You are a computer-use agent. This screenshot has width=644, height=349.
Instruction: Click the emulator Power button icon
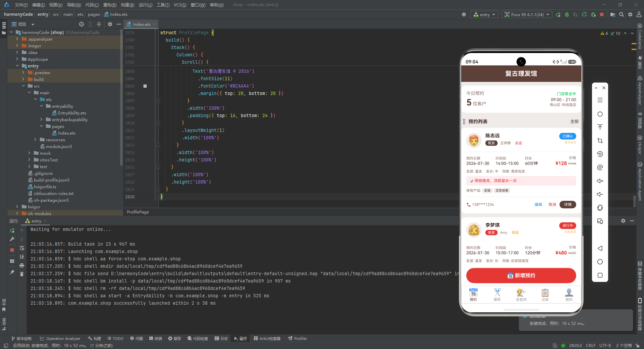pyautogui.click(x=600, y=114)
